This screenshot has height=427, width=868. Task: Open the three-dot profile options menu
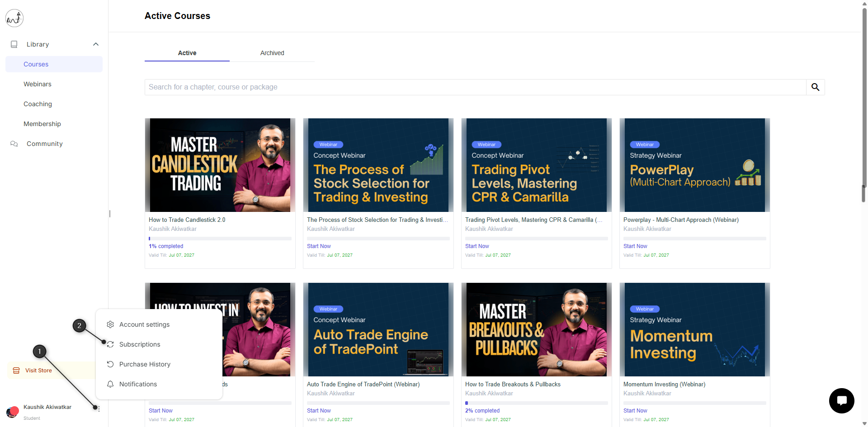(99, 408)
